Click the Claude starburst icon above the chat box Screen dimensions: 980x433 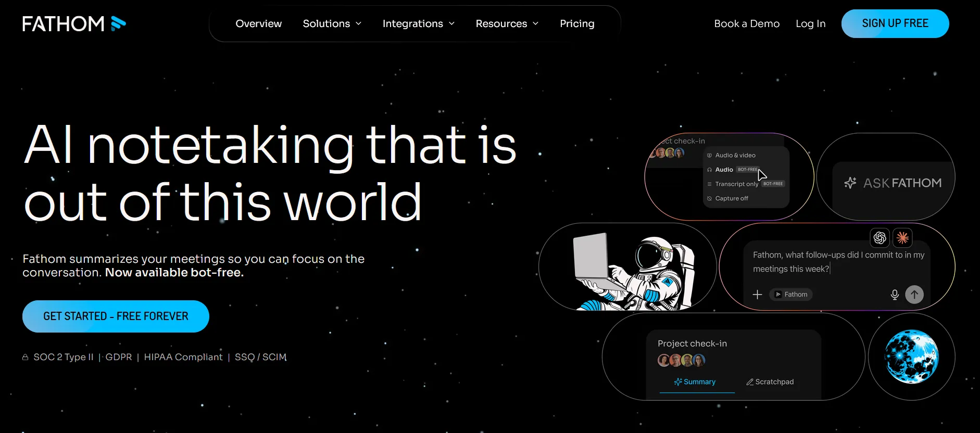[x=902, y=238]
